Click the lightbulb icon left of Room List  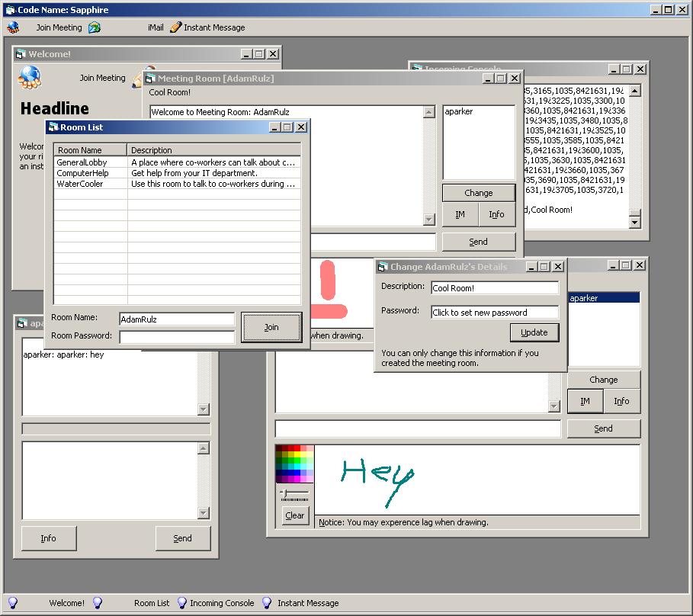(x=97, y=603)
